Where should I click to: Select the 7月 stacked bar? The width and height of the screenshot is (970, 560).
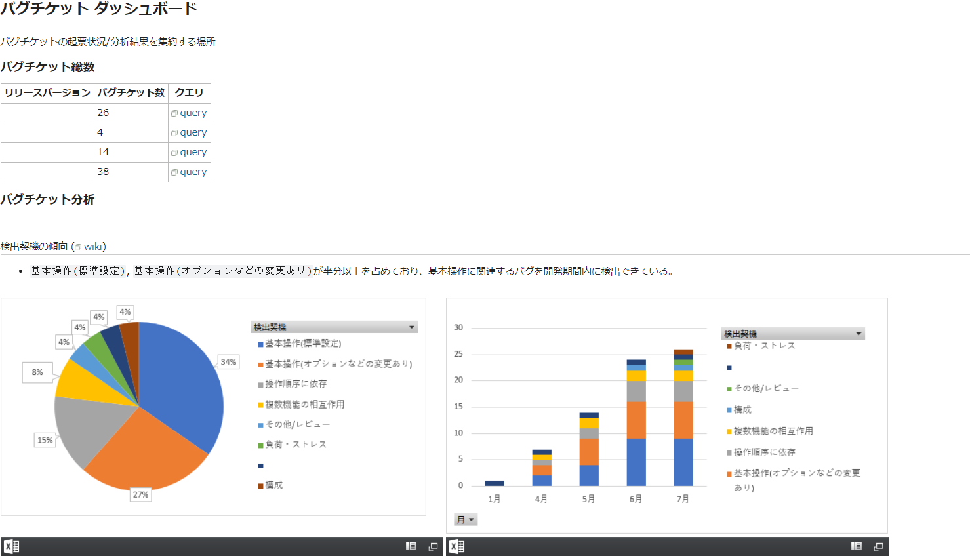point(683,418)
